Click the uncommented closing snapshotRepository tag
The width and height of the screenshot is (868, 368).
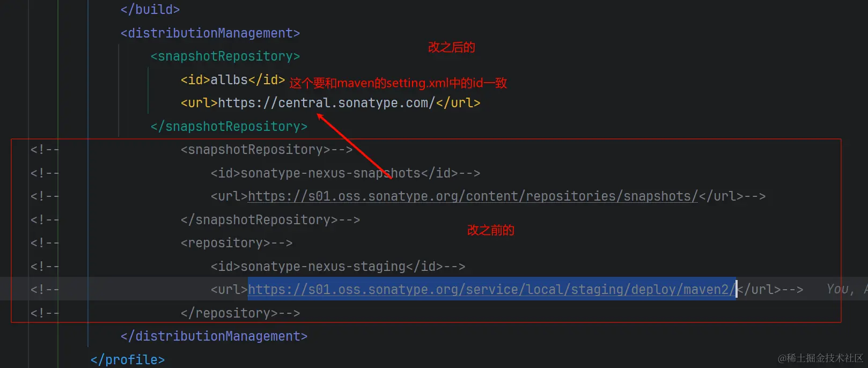pyautogui.click(x=229, y=127)
